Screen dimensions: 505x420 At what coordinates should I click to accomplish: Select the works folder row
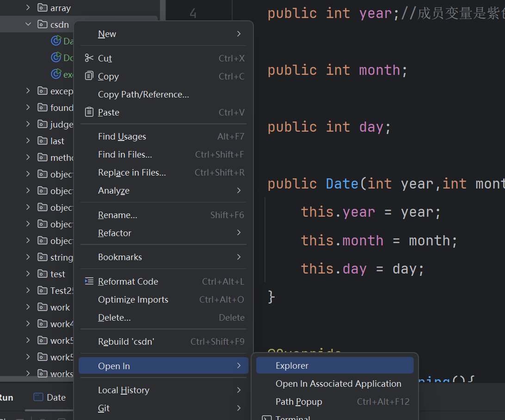coord(37,374)
